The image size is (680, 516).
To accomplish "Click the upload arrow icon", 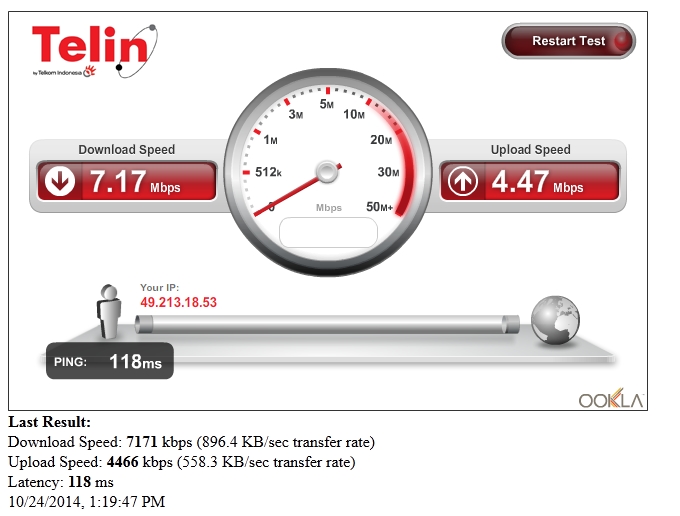I will point(463,181).
